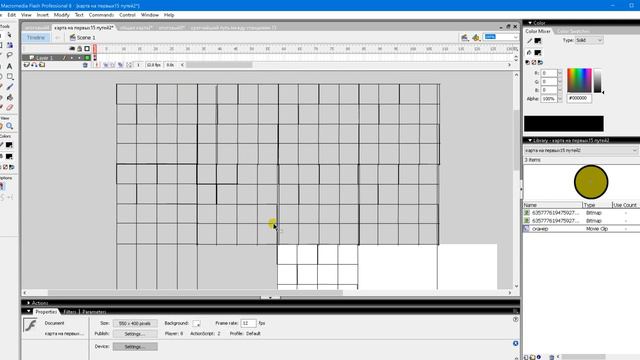Click Modify Onion Markers icon

coord(129,65)
